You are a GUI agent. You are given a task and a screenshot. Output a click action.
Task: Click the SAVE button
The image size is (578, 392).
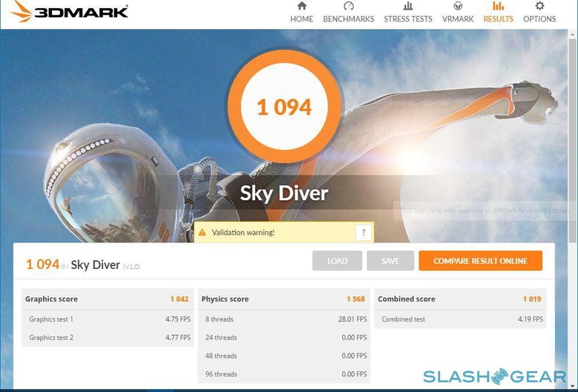pyautogui.click(x=391, y=261)
